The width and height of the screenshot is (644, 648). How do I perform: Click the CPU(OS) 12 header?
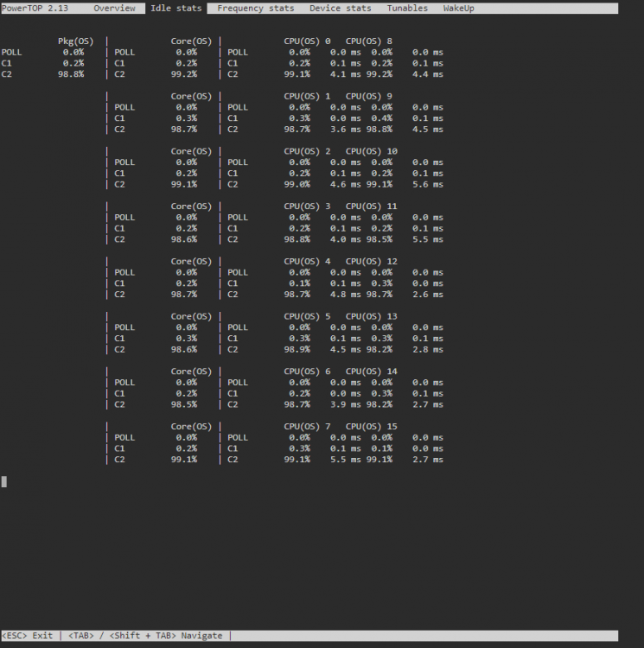click(371, 262)
